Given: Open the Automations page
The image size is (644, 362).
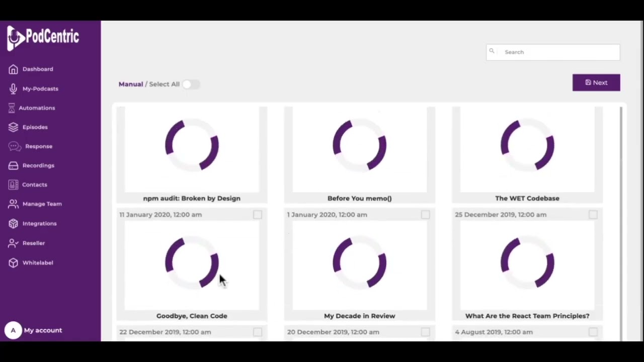Looking at the screenshot, I should coord(37,108).
